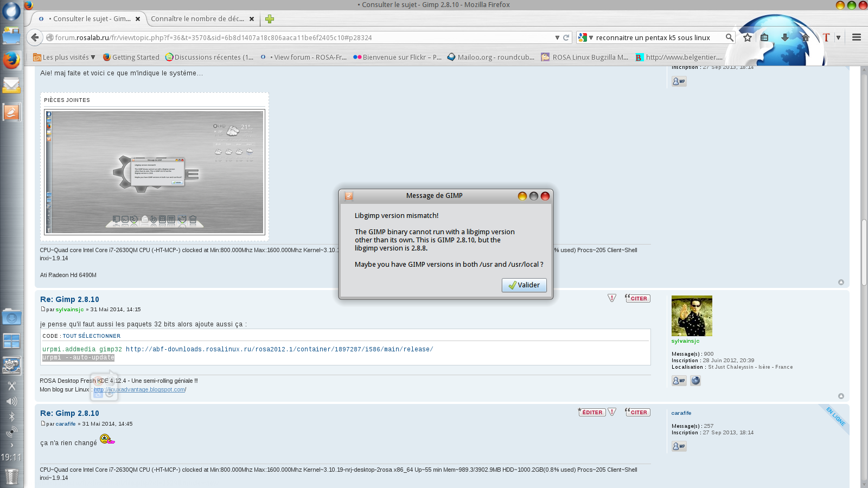Quote carafife's 14:45 post with CITER

[x=637, y=412]
